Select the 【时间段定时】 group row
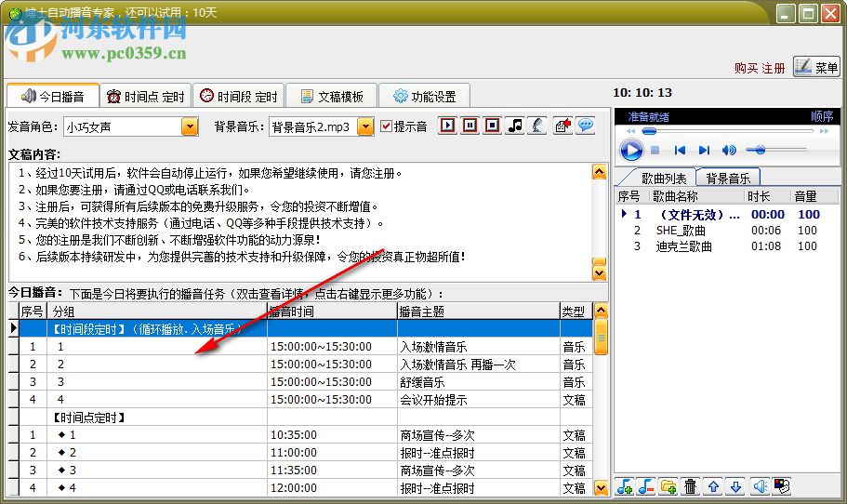 click(x=305, y=328)
